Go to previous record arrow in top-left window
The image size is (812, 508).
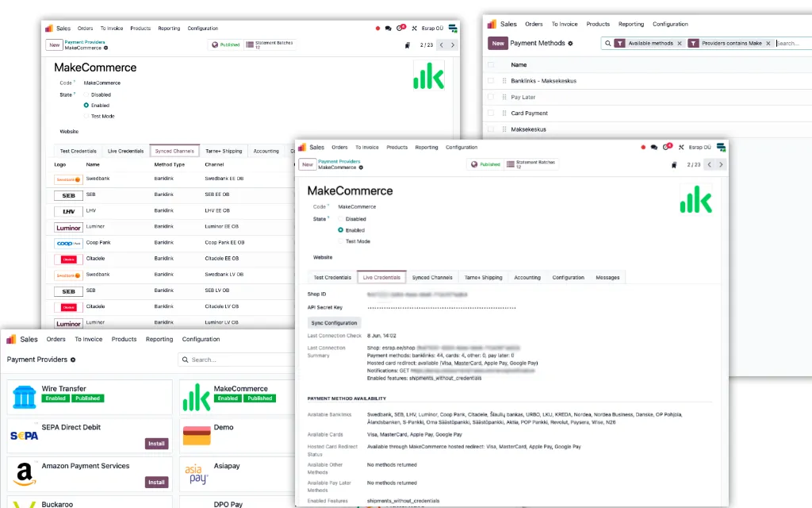pyautogui.click(x=441, y=45)
